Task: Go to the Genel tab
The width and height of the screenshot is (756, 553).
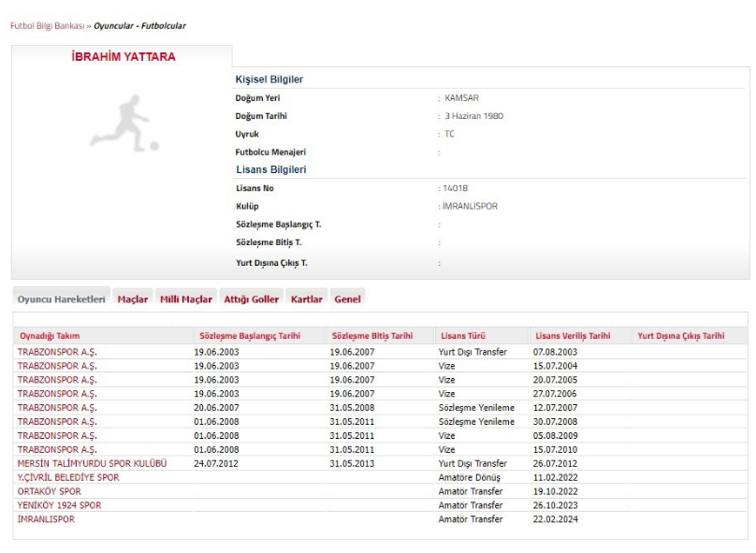Action: pyautogui.click(x=348, y=299)
